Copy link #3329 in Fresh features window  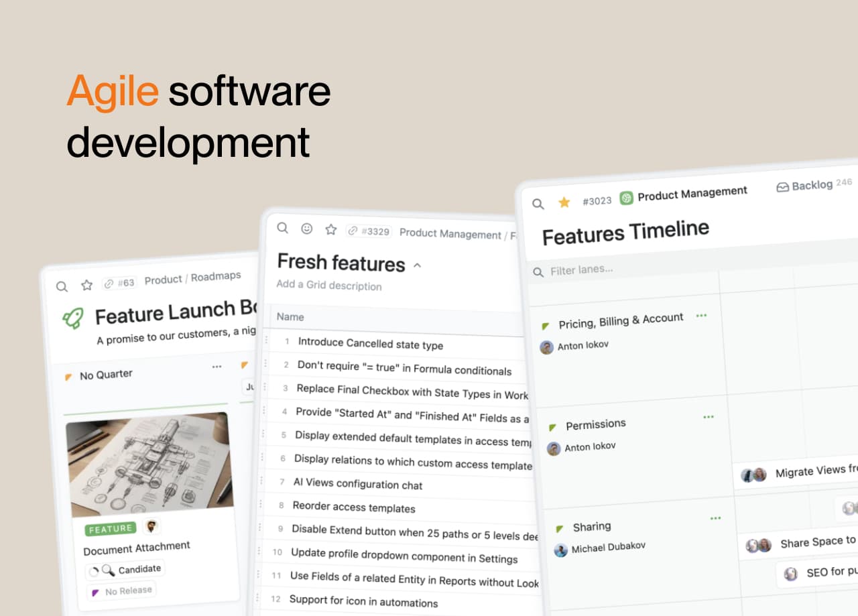[368, 231]
